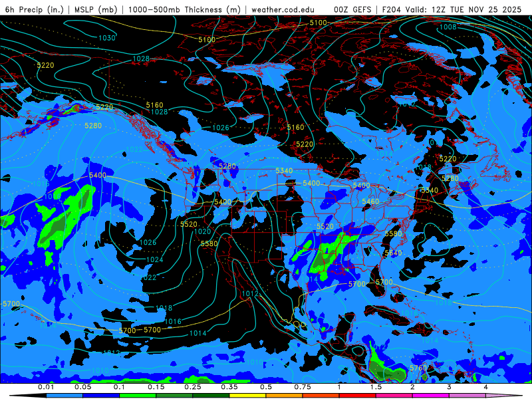Click the light blue 0.01–0.05 precipitation legend swatch
Image resolution: width=532 pixels, height=399 pixels.
pos(65,396)
